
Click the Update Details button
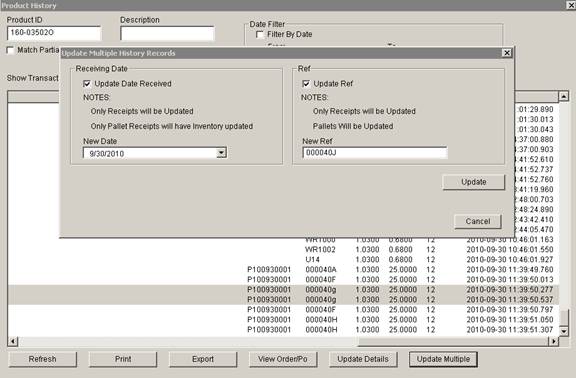(363, 359)
